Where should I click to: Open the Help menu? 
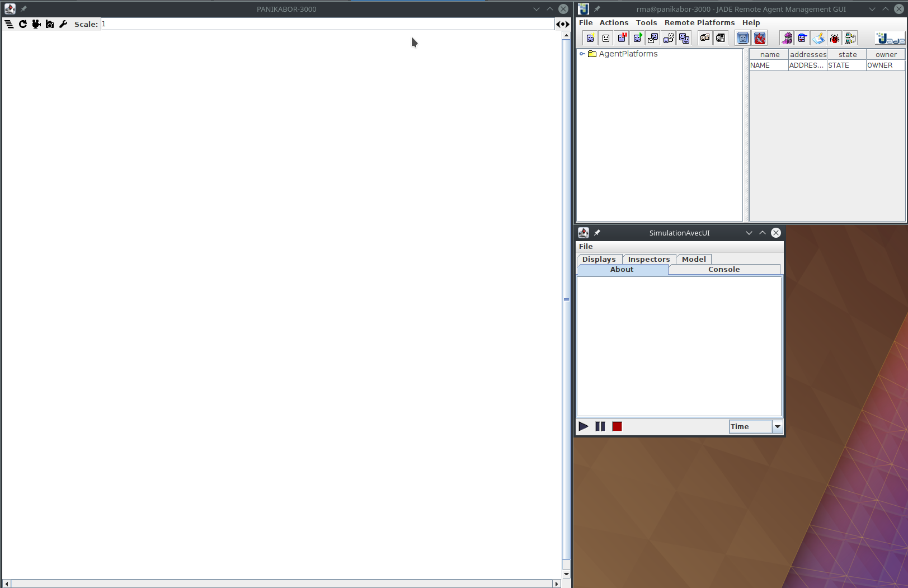(x=751, y=23)
